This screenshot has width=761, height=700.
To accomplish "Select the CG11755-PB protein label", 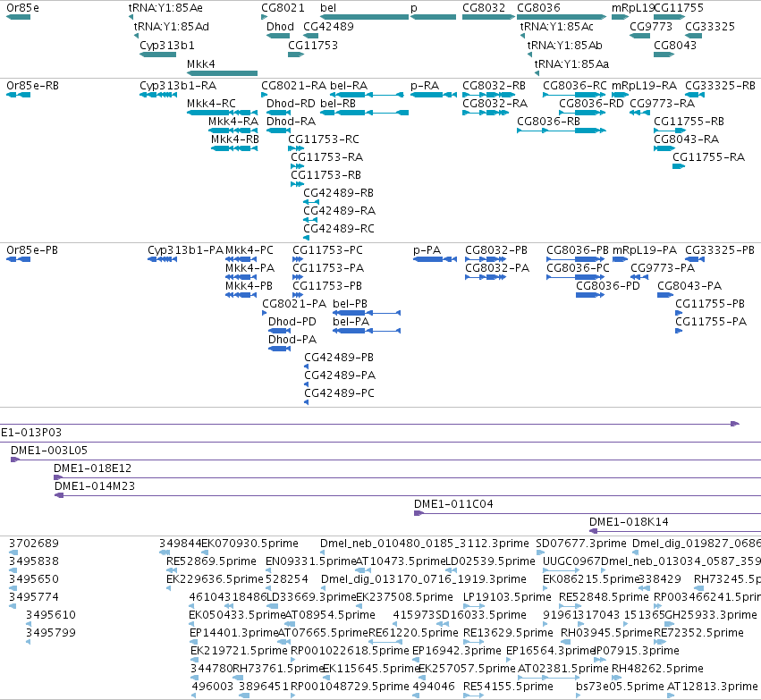I will click(x=709, y=304).
